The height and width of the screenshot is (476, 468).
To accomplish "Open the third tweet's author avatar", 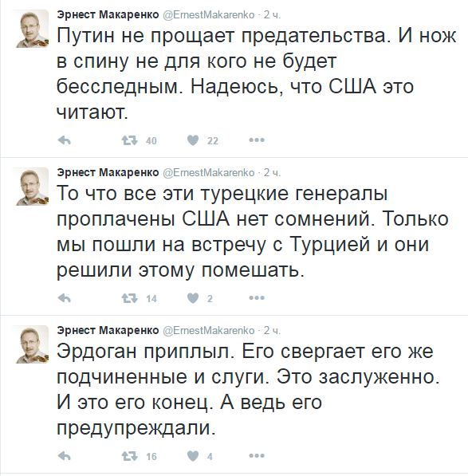I will [x=32, y=344].
